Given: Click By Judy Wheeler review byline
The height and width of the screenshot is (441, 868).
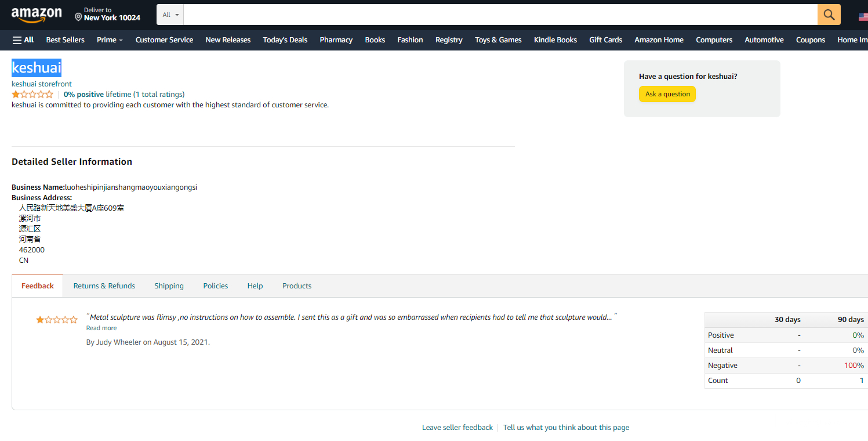Looking at the screenshot, I should [148, 342].
